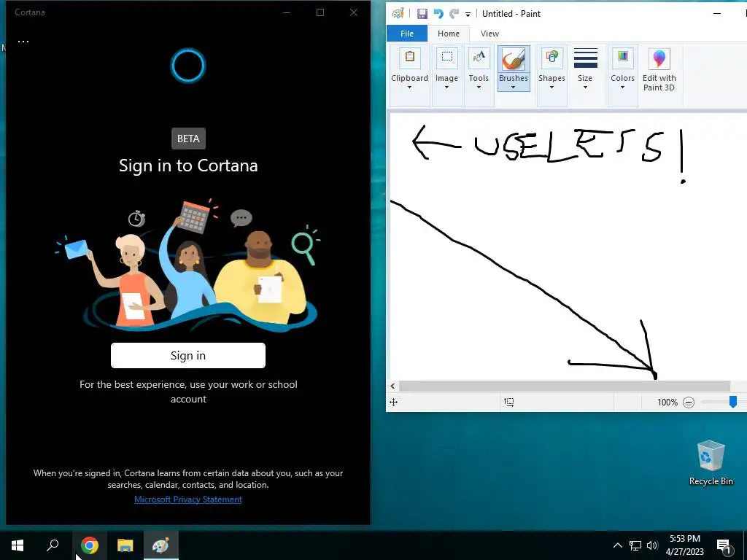Expand the Brushes dropdown arrow
The width and height of the screenshot is (747, 560).
click(x=514, y=87)
